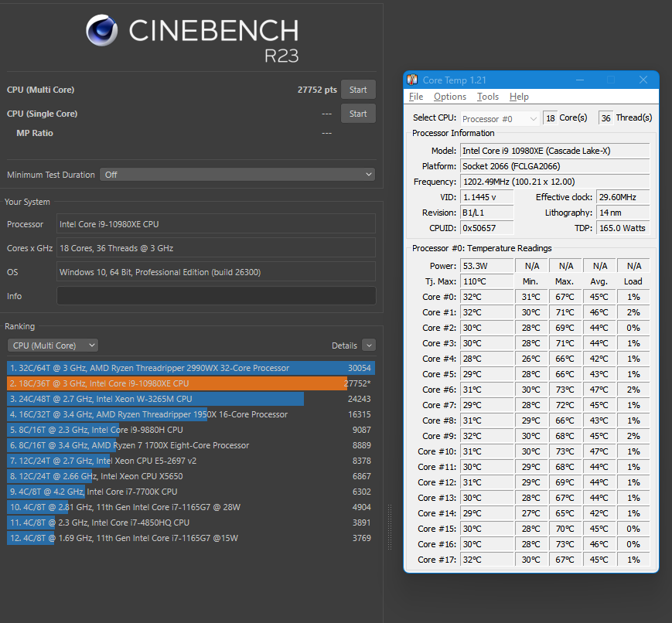672x623 pixels.
Task: Click the VID value 1.1445 v
Action: 487,197
